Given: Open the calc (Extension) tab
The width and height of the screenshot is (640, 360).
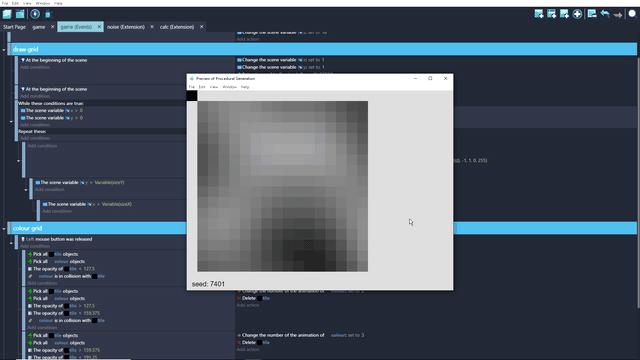Looking at the screenshot, I should tap(177, 27).
